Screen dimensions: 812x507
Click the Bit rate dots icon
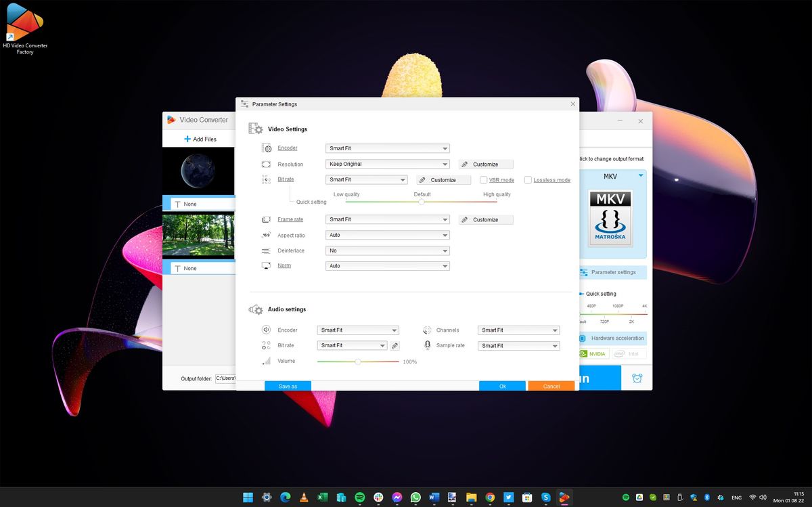click(266, 179)
